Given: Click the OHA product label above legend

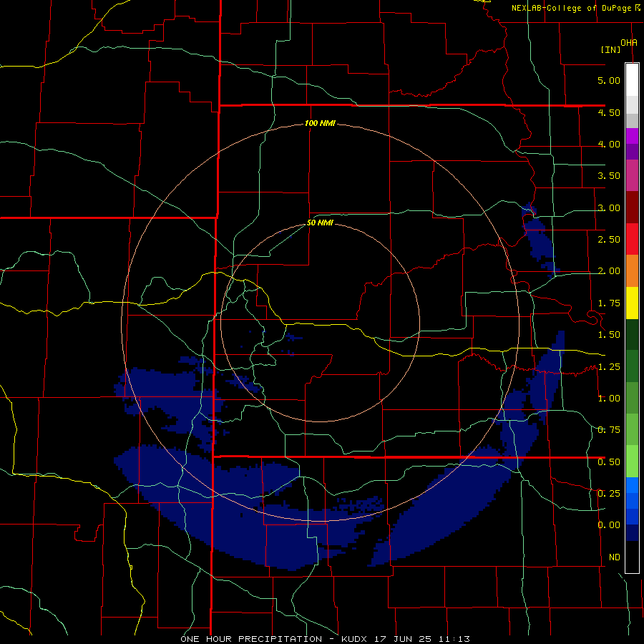Looking at the screenshot, I should pos(629,43).
